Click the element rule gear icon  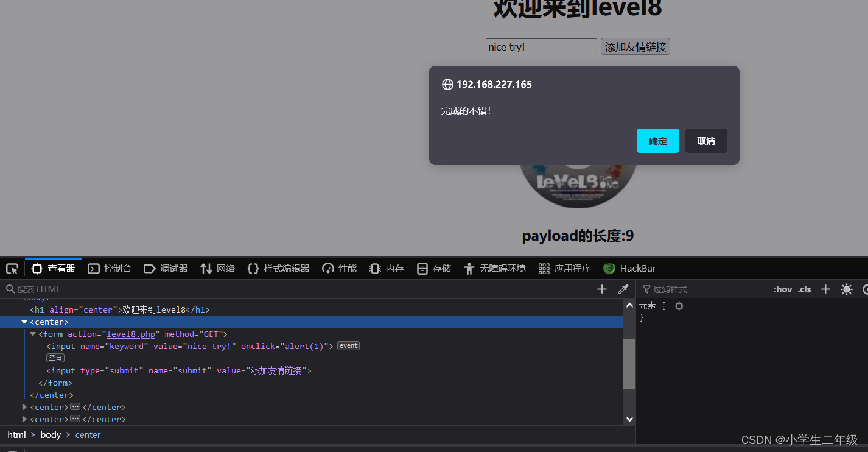coord(679,306)
